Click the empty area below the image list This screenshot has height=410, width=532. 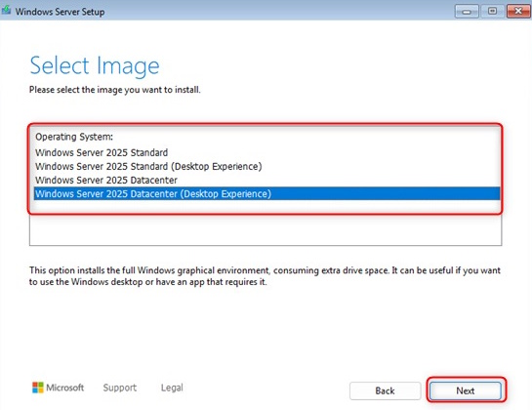pyautogui.click(x=266, y=229)
